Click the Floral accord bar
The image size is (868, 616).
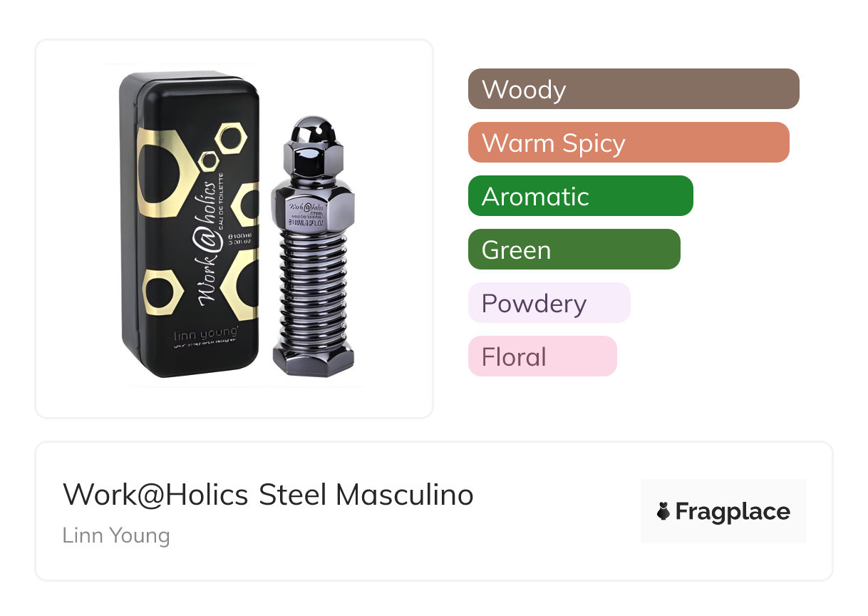pyautogui.click(x=542, y=356)
